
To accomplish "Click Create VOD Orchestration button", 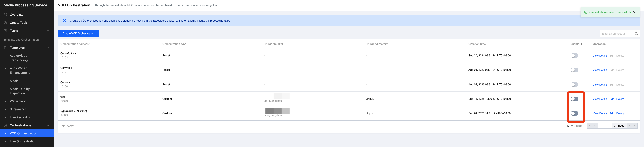I will (x=78, y=34).
